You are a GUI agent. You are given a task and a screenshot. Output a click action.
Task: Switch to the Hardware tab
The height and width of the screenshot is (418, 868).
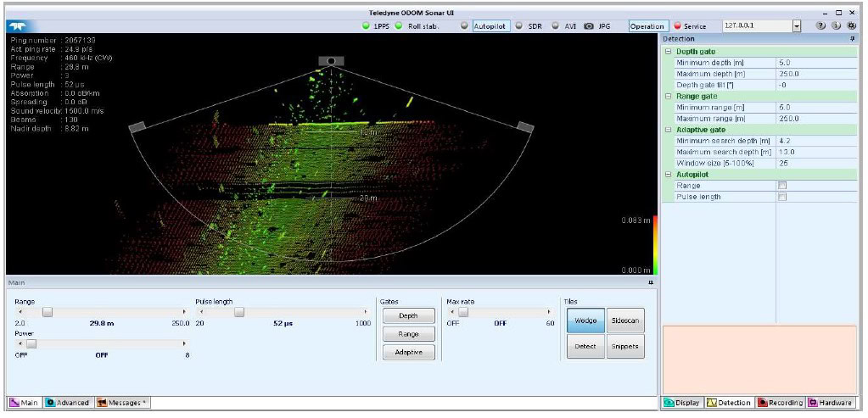click(830, 403)
